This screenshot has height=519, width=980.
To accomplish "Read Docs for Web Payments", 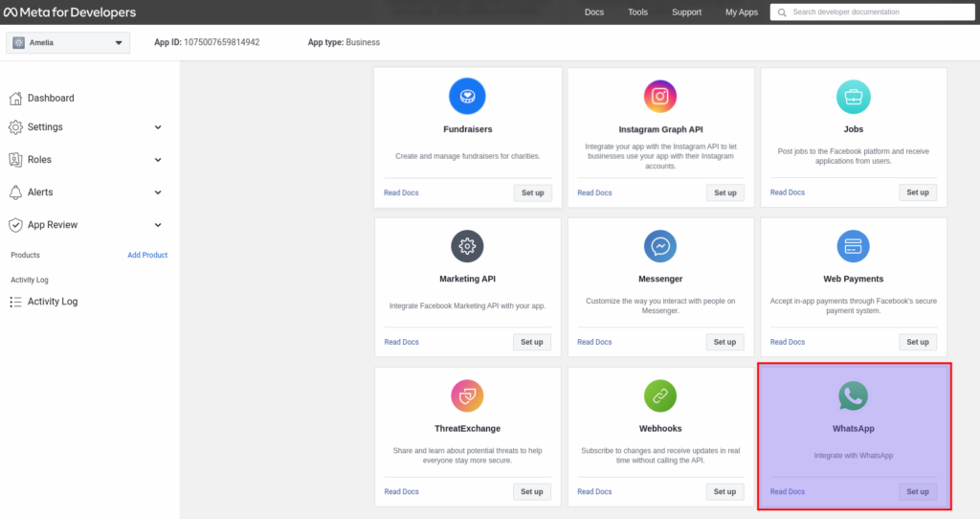I will tap(788, 342).
